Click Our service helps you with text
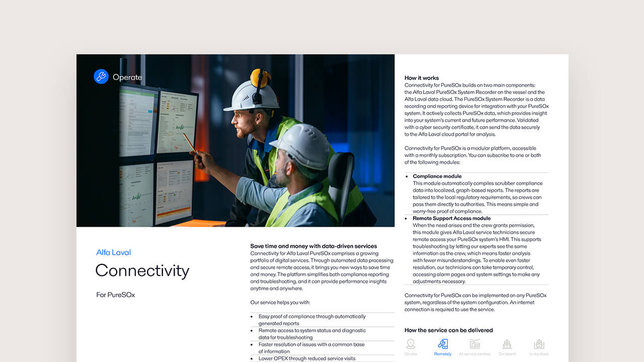This screenshot has width=644, height=362. click(280, 303)
